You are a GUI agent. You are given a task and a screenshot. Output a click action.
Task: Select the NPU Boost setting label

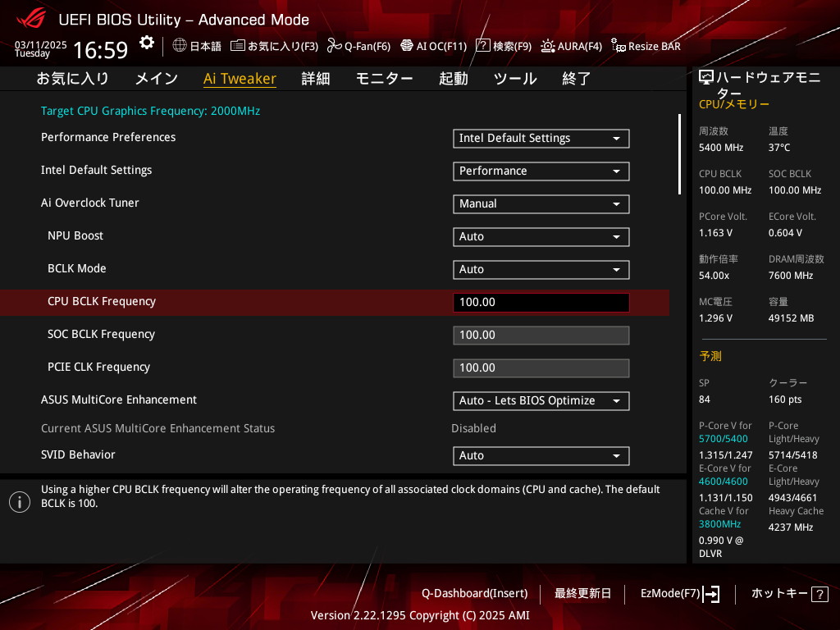75,235
